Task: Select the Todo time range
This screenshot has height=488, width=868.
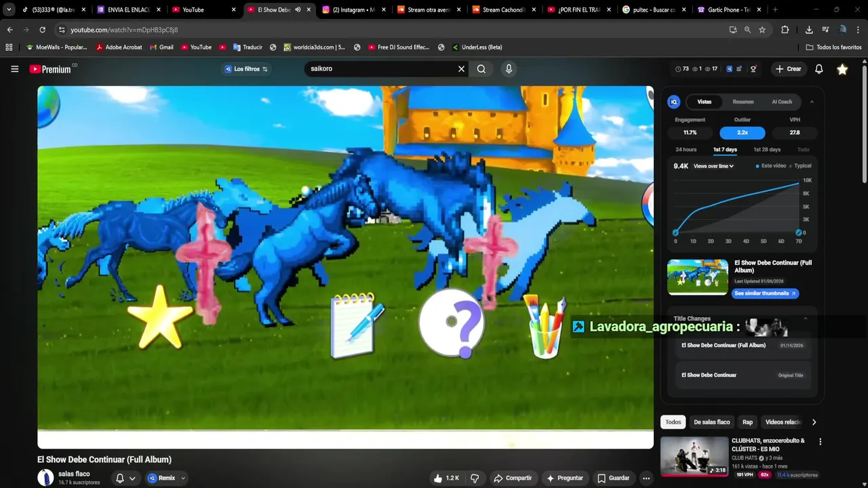Action: pos(803,149)
